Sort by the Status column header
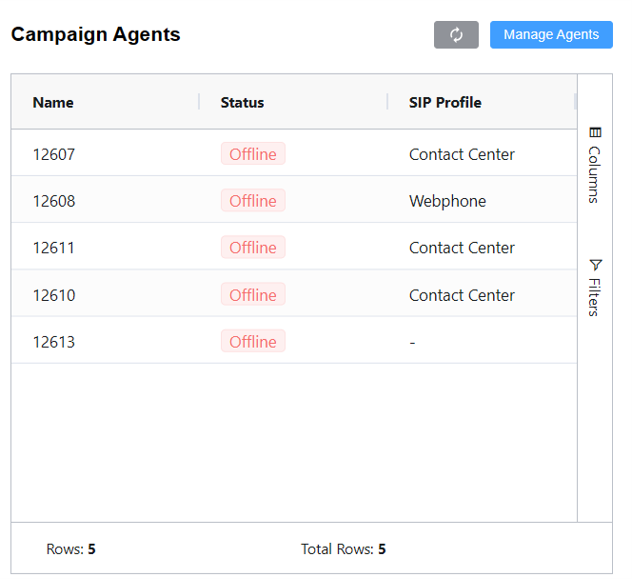 pyautogui.click(x=242, y=102)
